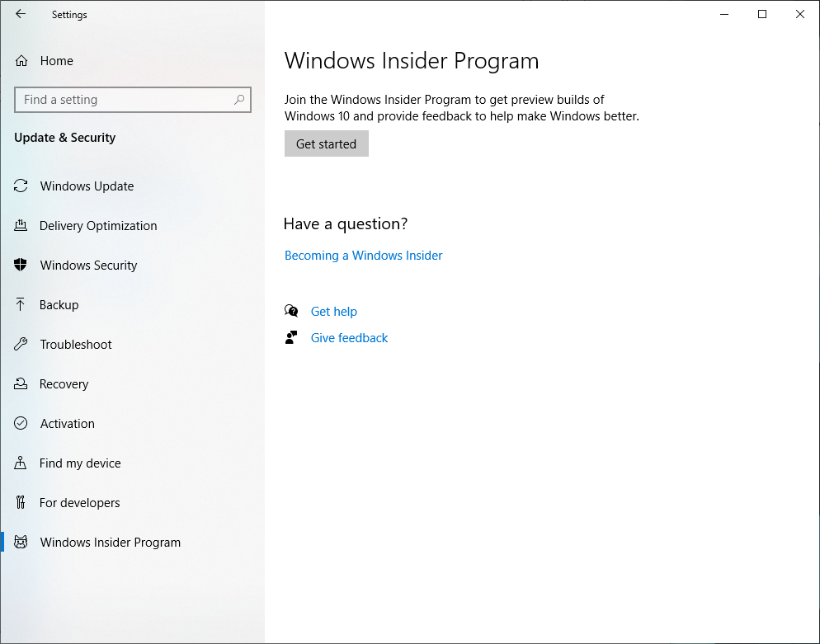This screenshot has width=820, height=644.
Task: Open Delivery Optimization settings
Action: pyautogui.click(x=98, y=225)
